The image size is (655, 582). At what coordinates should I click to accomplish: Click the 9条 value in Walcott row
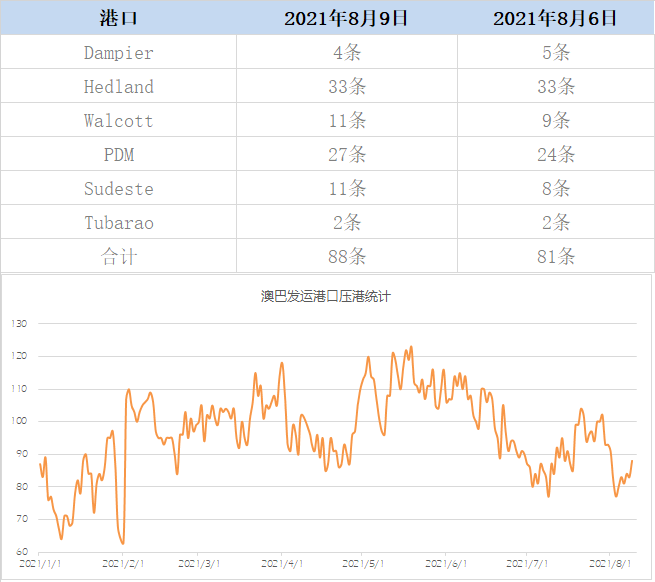[556, 121]
